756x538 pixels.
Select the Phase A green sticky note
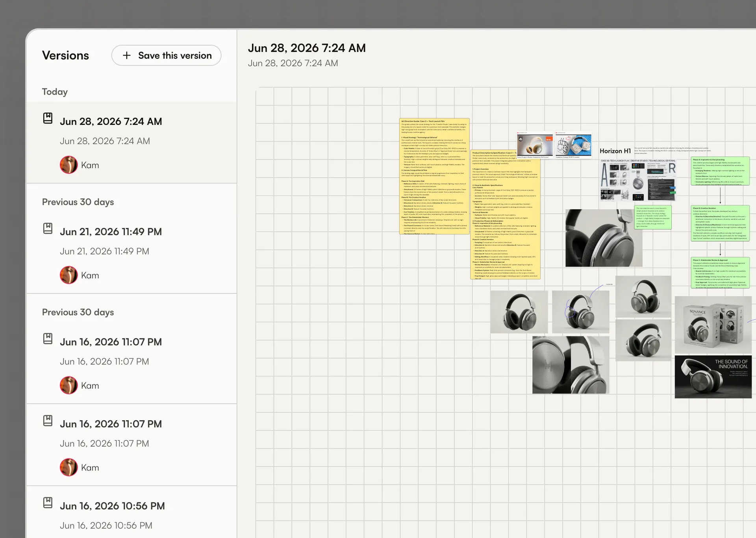(720, 171)
